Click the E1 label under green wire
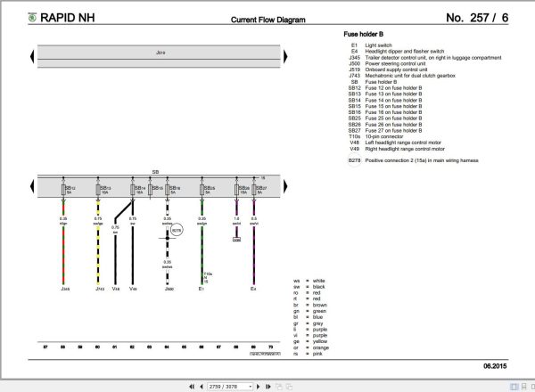 (201, 289)
